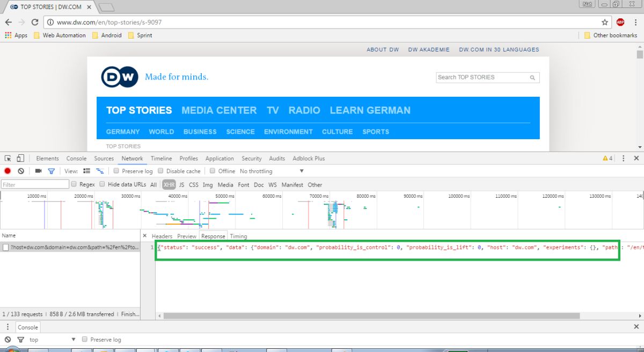Toggle the network filter funnel icon

click(51, 171)
